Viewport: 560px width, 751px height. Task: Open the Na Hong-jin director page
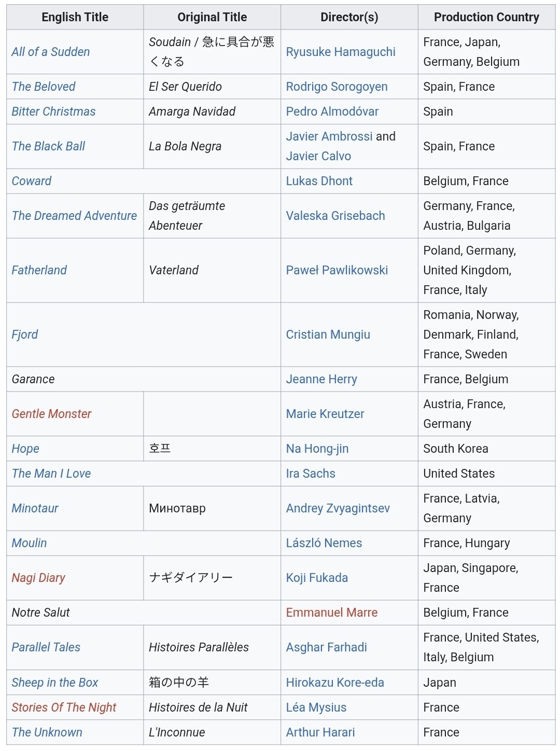click(317, 449)
